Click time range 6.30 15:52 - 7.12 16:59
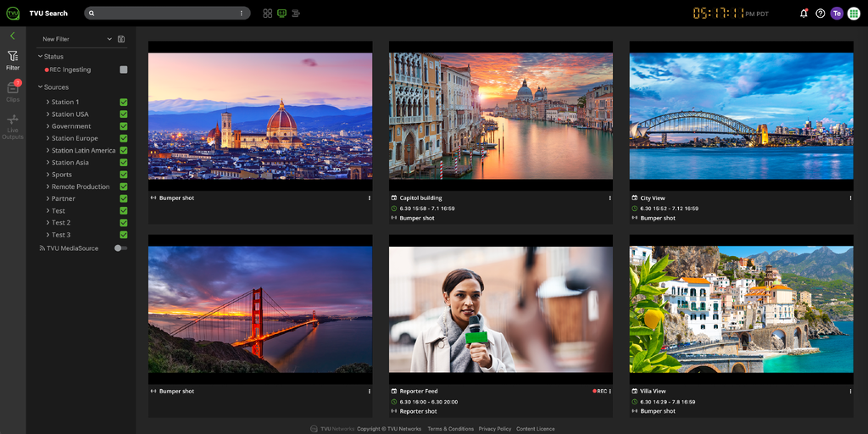Image resolution: width=868 pixels, height=434 pixels. [670, 209]
